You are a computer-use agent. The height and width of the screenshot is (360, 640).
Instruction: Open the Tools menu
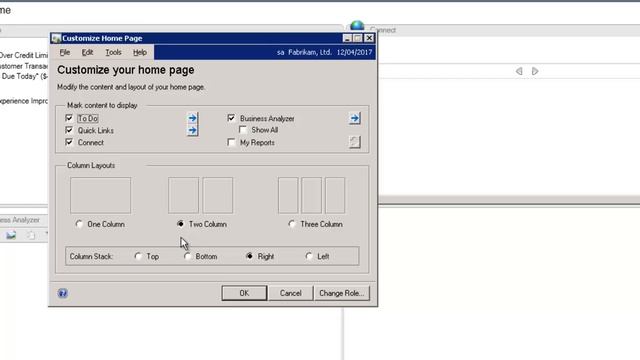tap(113, 52)
